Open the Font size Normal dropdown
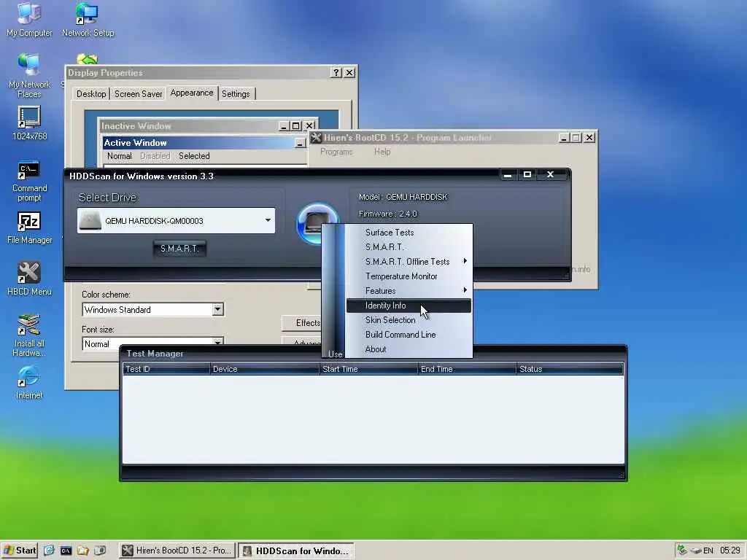 click(217, 342)
